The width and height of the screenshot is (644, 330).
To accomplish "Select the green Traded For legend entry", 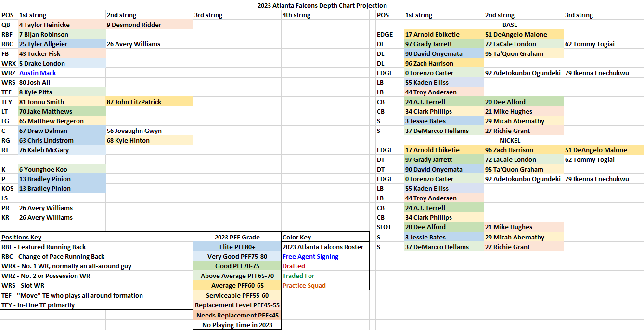I will tap(298, 276).
